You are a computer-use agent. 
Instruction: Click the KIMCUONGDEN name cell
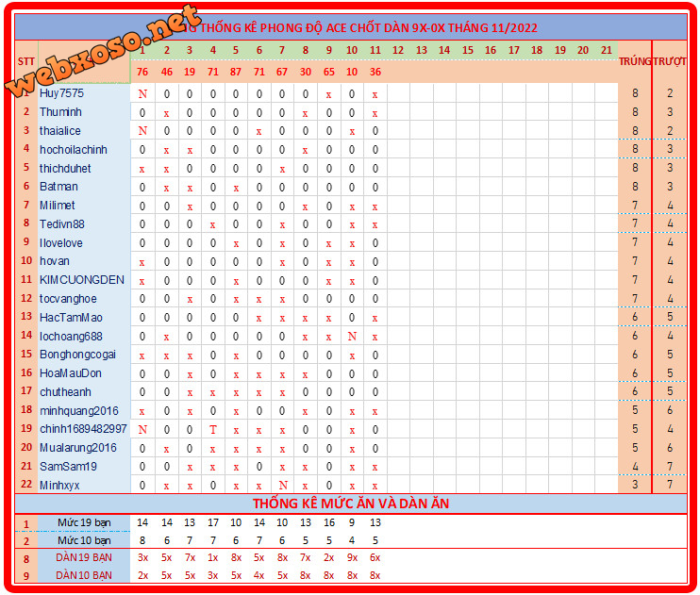(x=82, y=280)
